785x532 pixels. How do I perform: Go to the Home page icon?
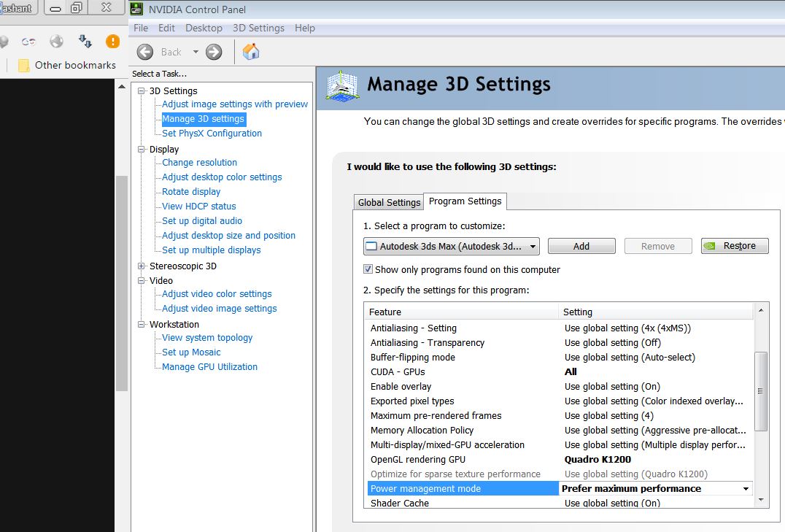[251, 52]
